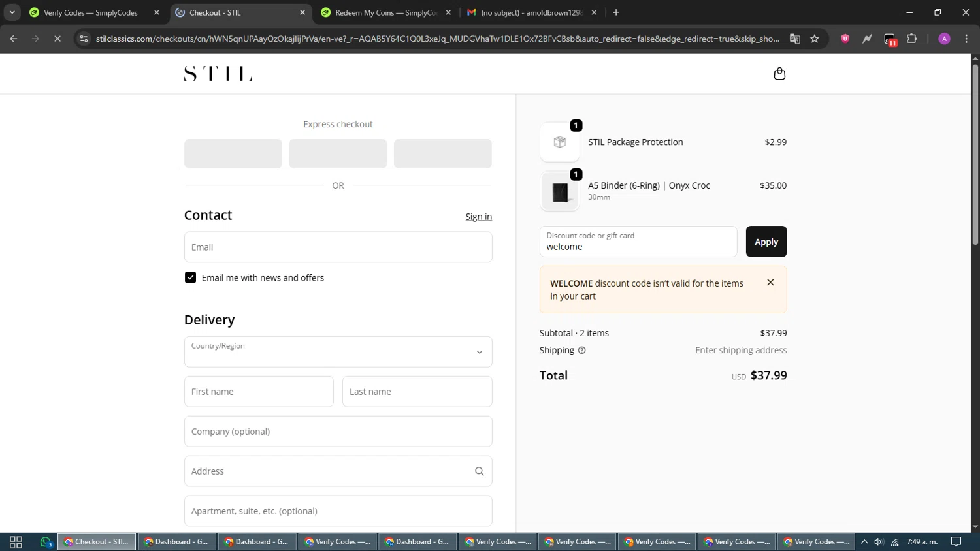
Task: Switch to the Redeem My Coins tab
Action: [x=386, y=12]
